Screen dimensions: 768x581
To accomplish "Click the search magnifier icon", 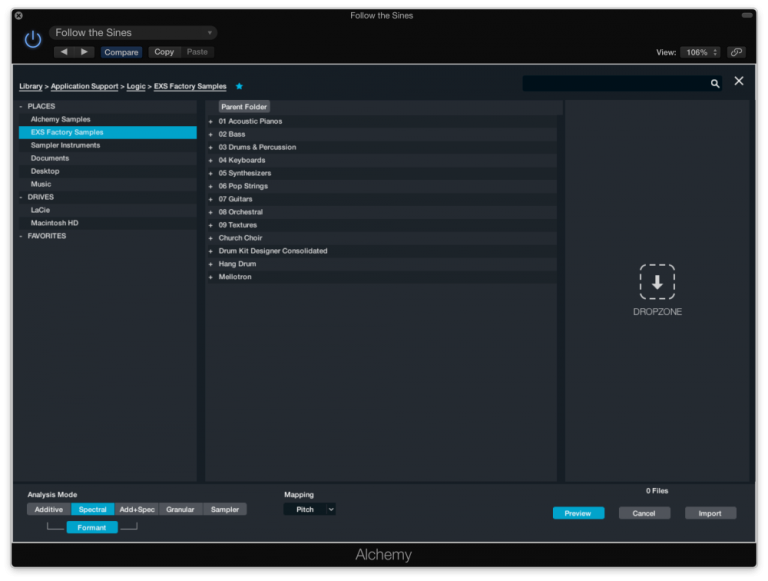I will point(715,84).
